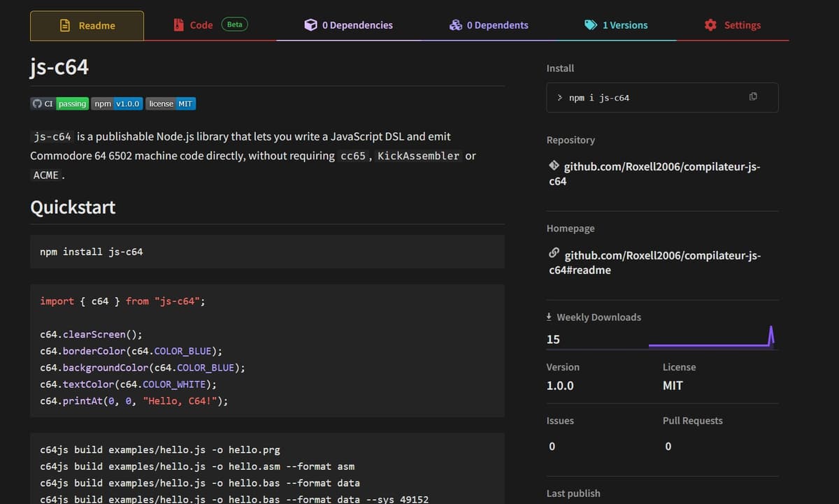Click the repository git icon
839x504 pixels.
(x=554, y=166)
